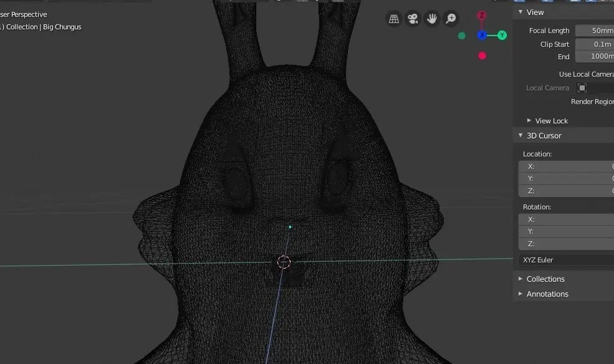Click the 3D Cursor Location Z field
The image size is (614, 364).
click(566, 191)
